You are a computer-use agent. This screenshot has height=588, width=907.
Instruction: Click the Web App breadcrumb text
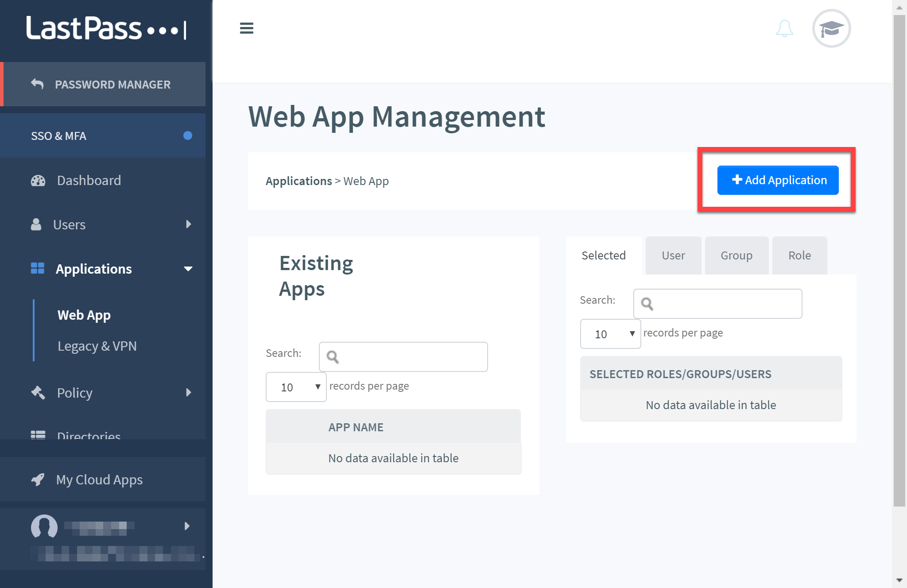pos(366,181)
